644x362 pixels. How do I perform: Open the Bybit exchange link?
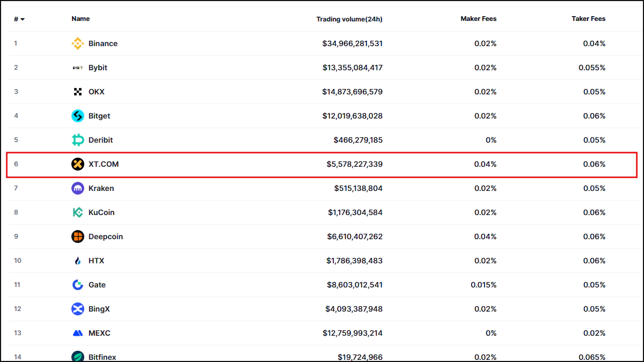pos(98,68)
